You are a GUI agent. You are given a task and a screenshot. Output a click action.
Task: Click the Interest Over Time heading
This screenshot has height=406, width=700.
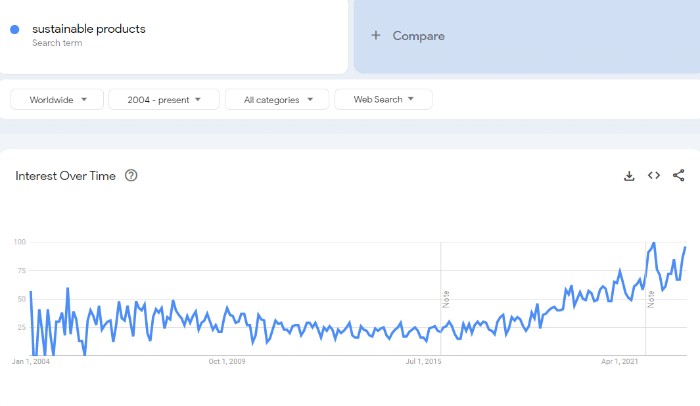coord(65,176)
